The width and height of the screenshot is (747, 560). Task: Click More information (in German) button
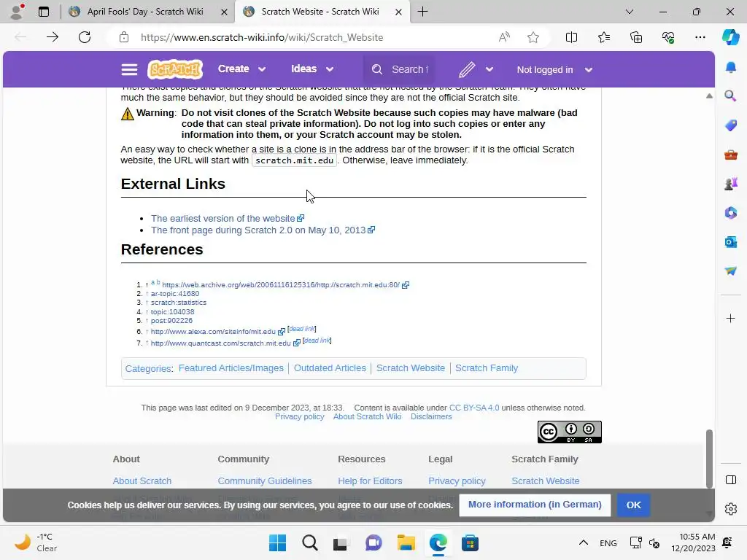click(535, 505)
